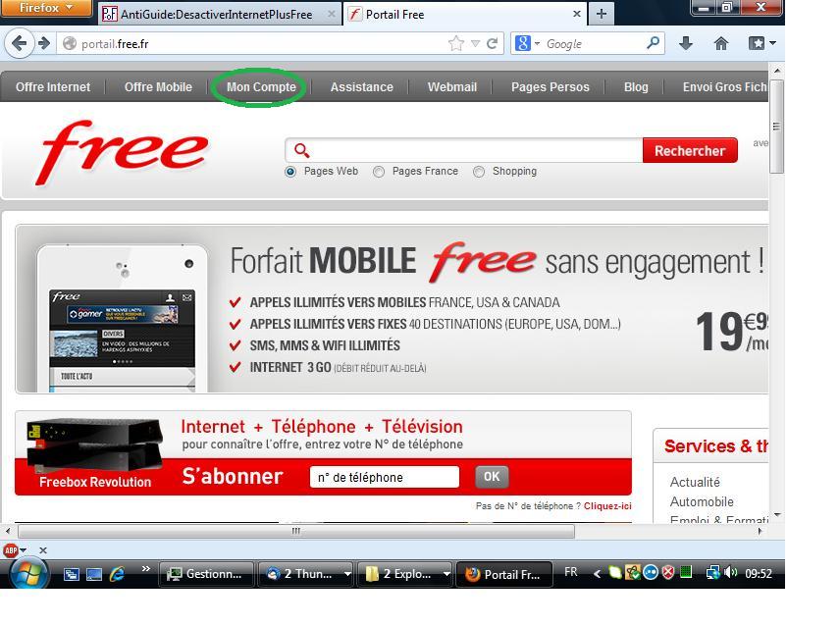840x627 pixels.
Task: Go to the Firefox Home page icon
Action: 721,43
